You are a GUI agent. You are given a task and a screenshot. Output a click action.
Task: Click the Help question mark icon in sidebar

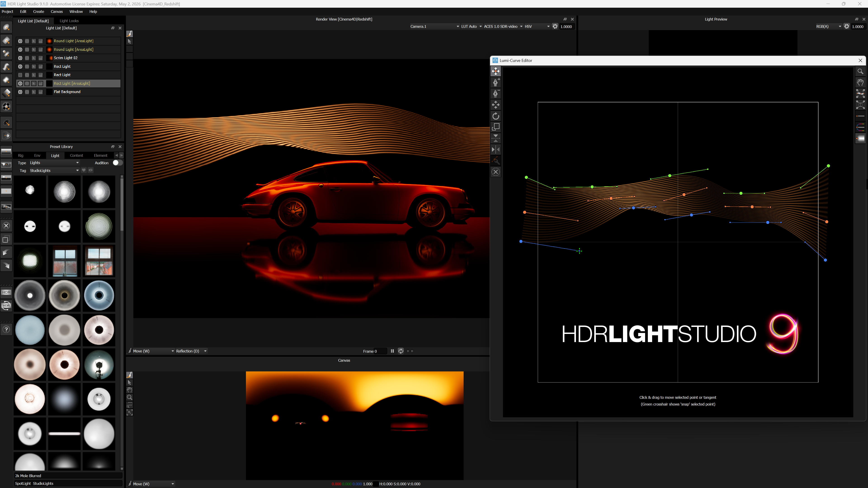click(6, 329)
